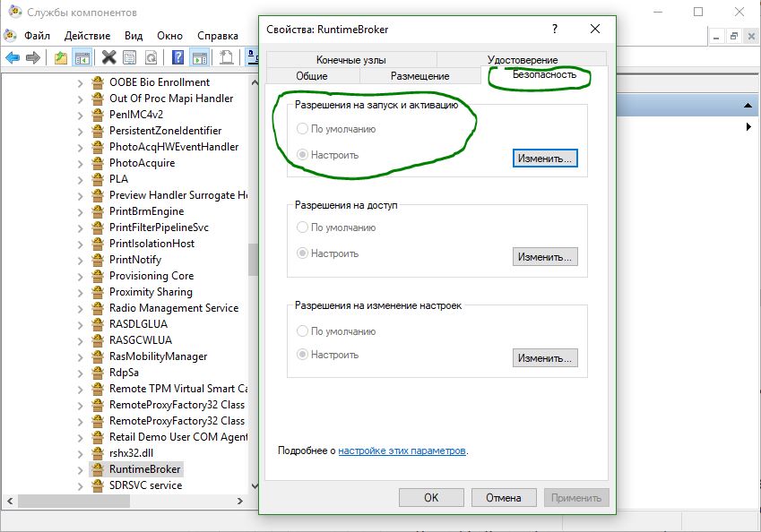Screen dimensions: 761x532
Task: Click Изменить for configuration permissions
Action: click(545, 358)
